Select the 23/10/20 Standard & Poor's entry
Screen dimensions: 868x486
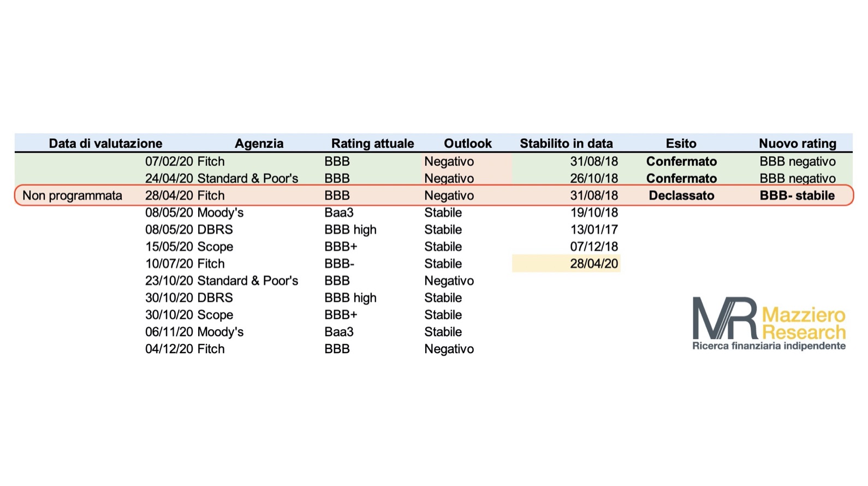point(222,281)
